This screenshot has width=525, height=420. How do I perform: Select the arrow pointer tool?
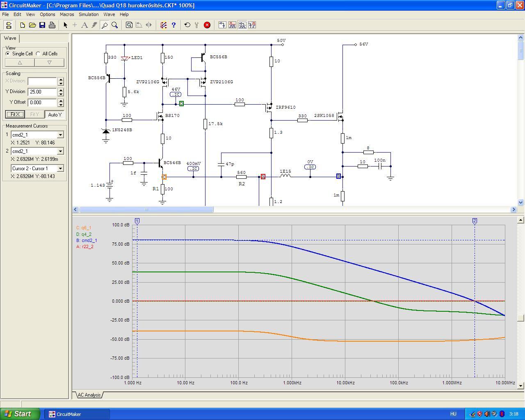(x=65, y=25)
